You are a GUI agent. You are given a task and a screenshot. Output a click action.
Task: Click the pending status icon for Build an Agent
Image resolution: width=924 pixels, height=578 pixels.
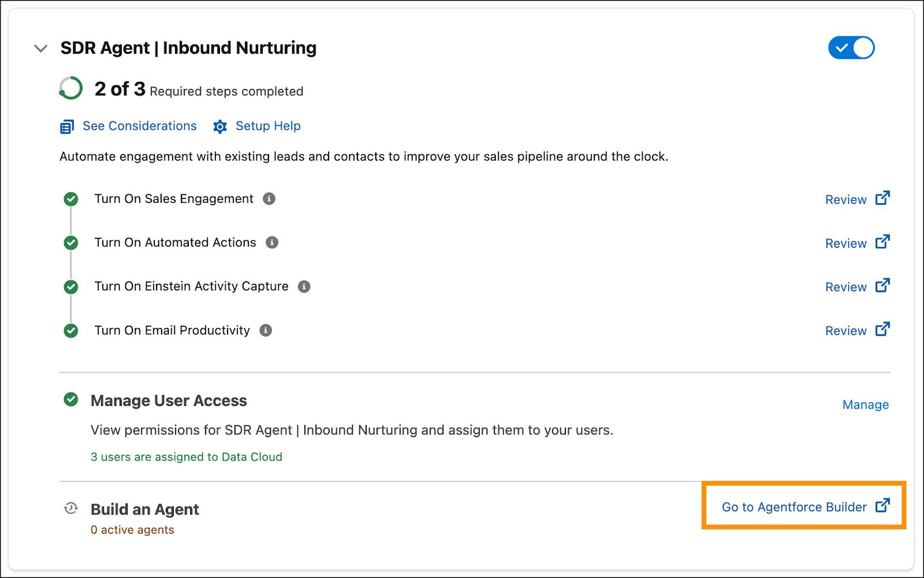point(70,508)
